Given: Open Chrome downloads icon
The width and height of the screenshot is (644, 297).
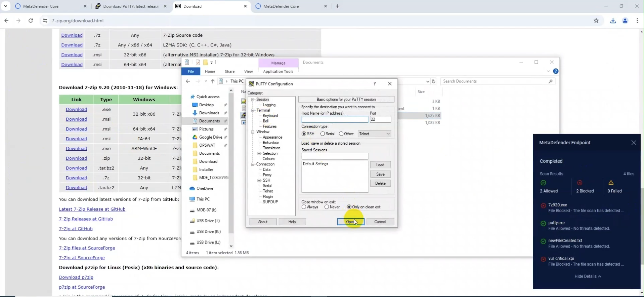Looking at the screenshot, I should 613,21.
